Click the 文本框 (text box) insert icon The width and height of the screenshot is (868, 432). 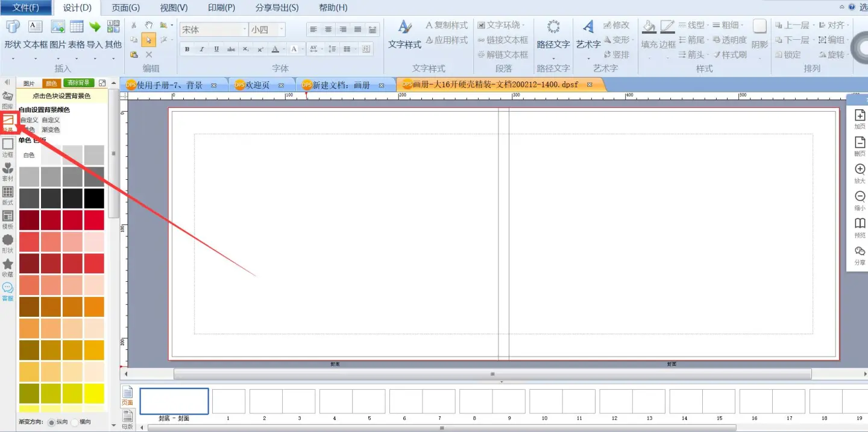click(36, 27)
